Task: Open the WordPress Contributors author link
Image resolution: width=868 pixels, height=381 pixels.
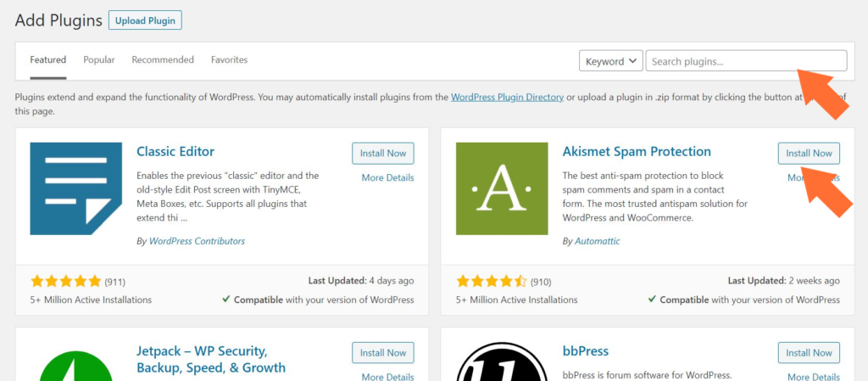Action: (197, 242)
